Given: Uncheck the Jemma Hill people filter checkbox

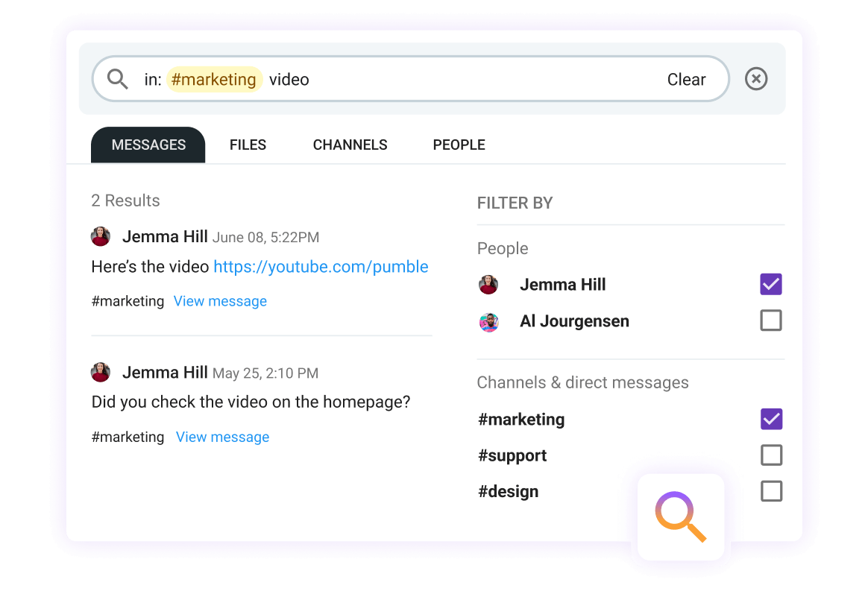Looking at the screenshot, I should click(x=770, y=284).
